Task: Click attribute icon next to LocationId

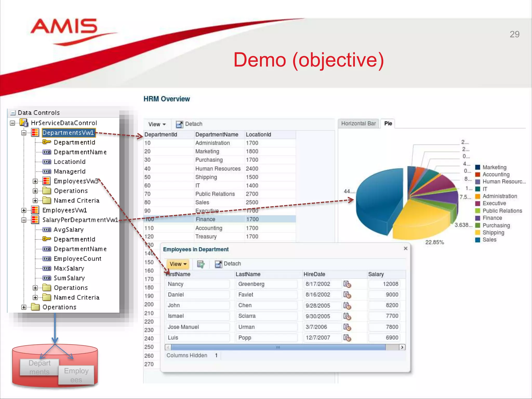Action: tap(47, 162)
